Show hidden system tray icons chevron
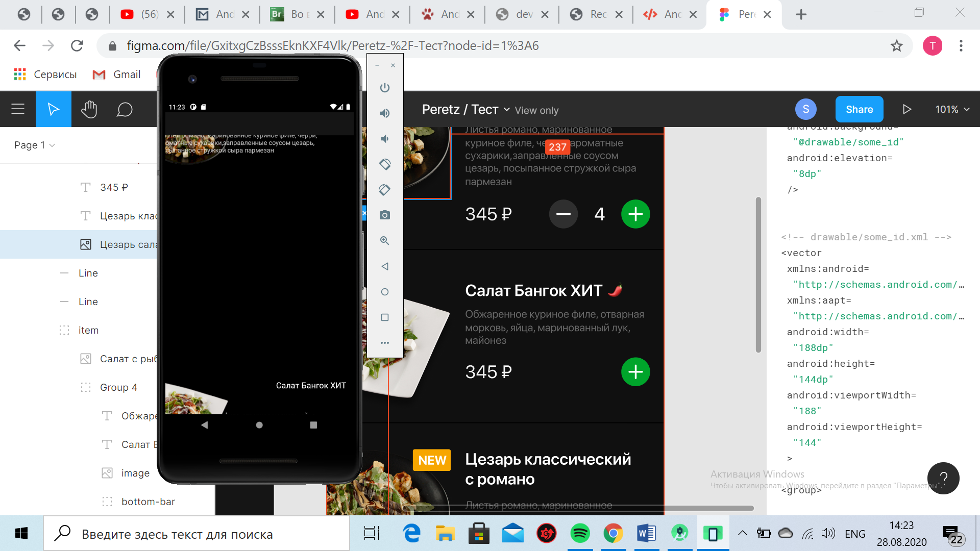The height and width of the screenshot is (551, 980). tap(743, 534)
